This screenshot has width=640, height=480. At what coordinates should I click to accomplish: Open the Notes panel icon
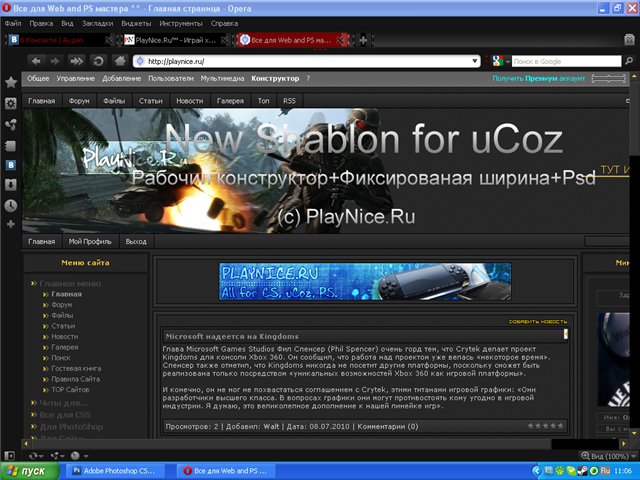pyautogui.click(x=11, y=146)
